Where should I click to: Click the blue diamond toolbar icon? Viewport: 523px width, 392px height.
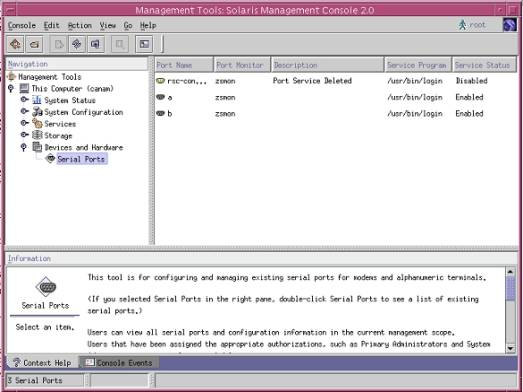pos(77,44)
